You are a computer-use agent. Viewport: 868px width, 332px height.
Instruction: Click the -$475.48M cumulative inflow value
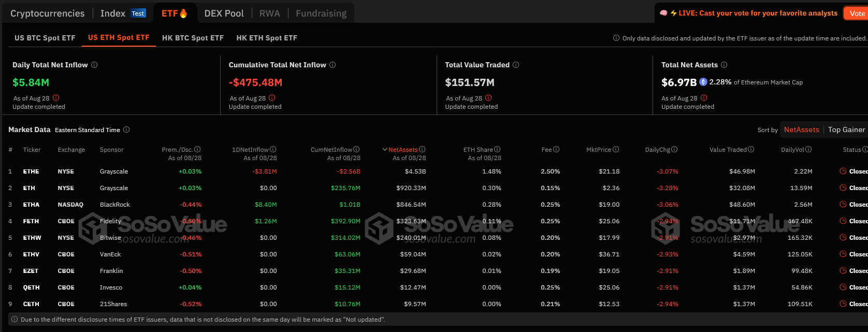click(x=255, y=82)
